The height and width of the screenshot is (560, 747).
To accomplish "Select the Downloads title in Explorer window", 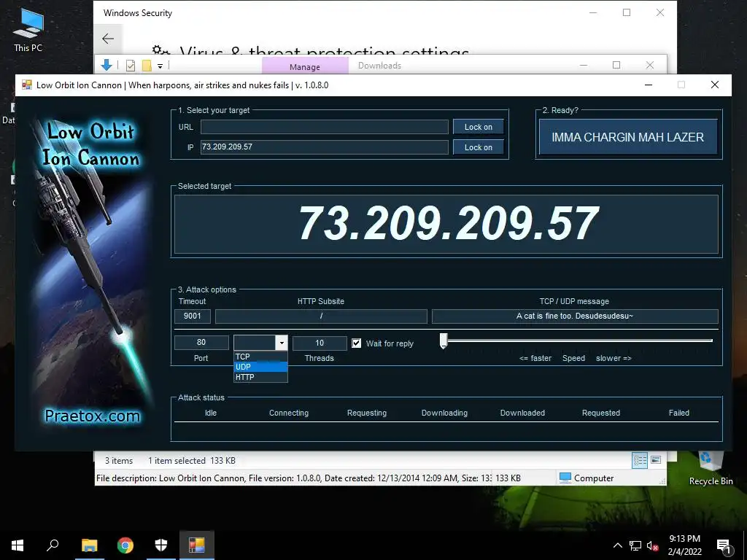I will click(x=379, y=66).
